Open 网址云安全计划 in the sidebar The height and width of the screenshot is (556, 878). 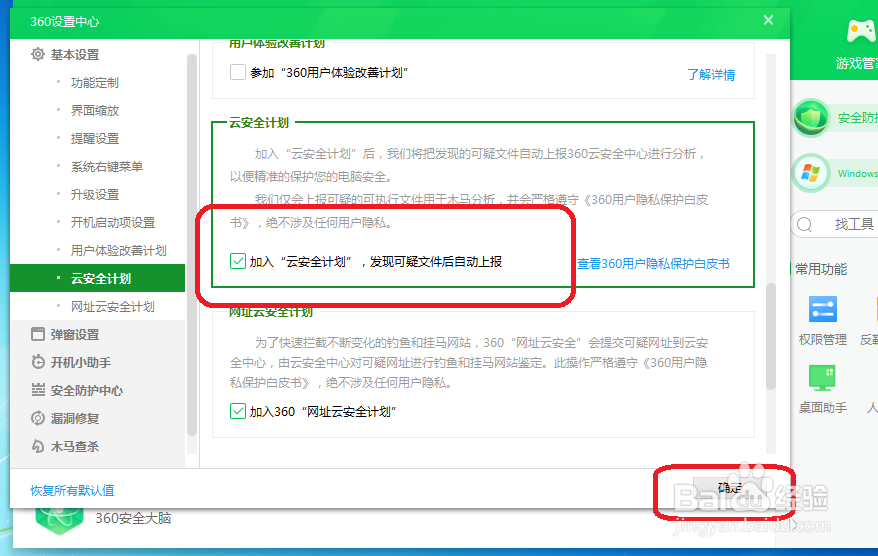pyautogui.click(x=113, y=307)
